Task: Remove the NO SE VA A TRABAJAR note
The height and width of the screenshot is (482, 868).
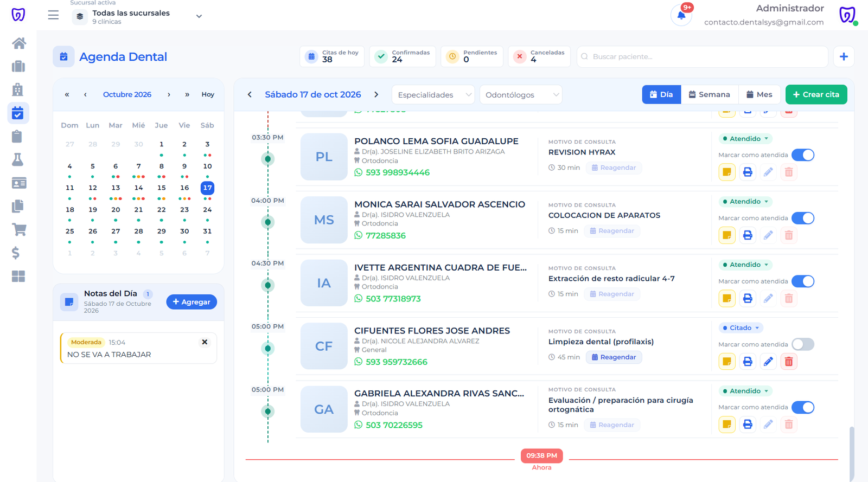Action: (205, 342)
